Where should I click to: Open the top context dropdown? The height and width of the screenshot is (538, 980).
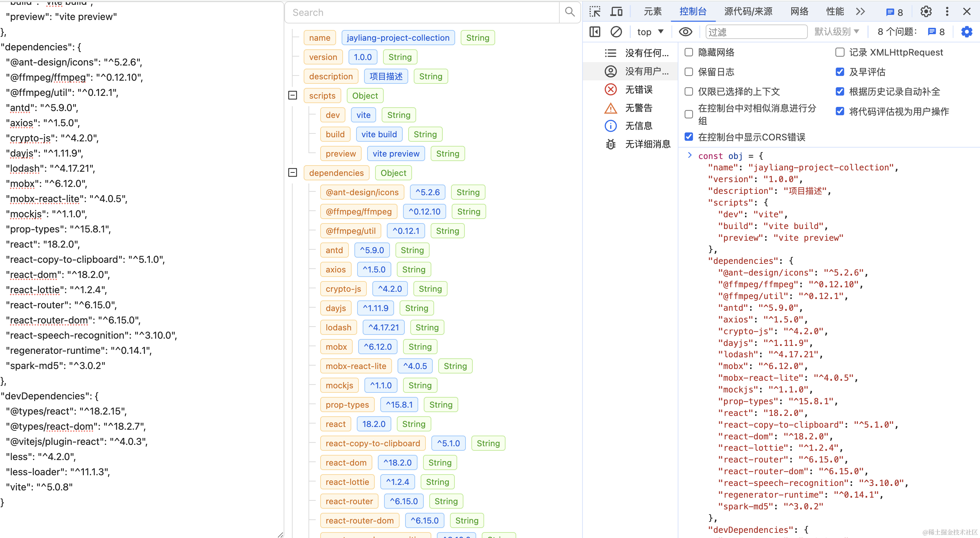[650, 32]
